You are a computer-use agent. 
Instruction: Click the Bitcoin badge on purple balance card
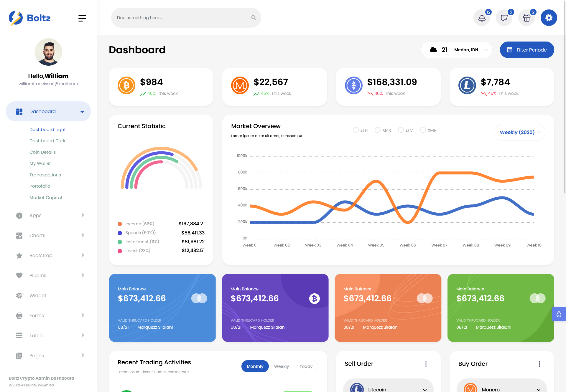click(x=315, y=299)
